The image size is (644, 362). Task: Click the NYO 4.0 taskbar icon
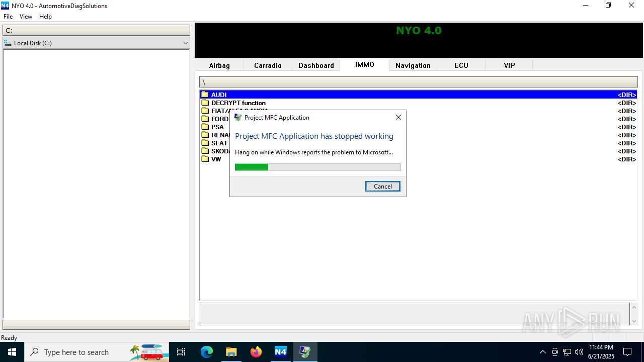(x=280, y=352)
